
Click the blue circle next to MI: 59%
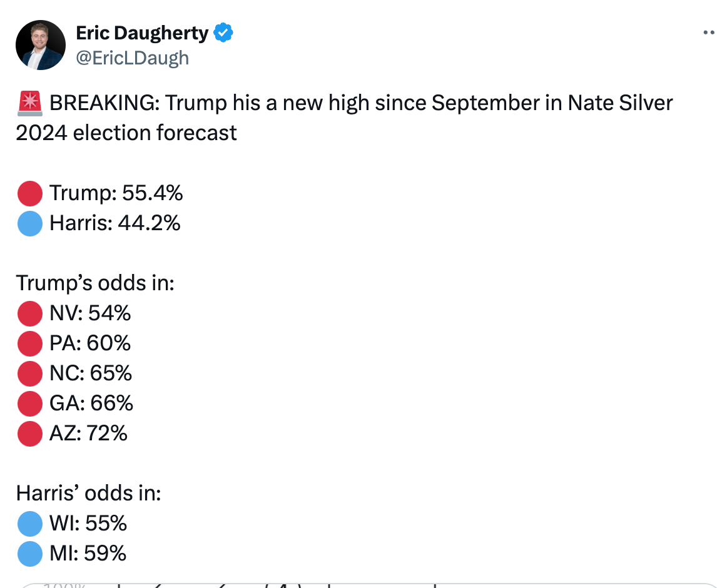pos(29,554)
